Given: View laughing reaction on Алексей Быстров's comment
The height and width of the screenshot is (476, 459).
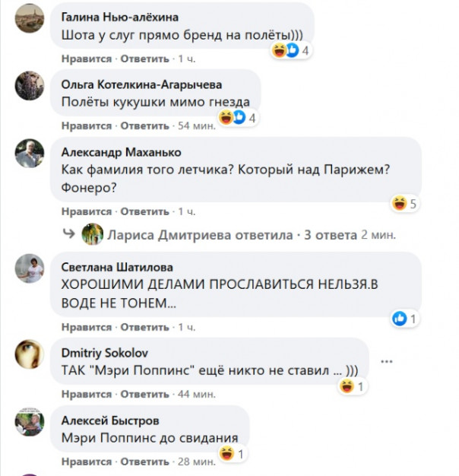Looking at the screenshot, I should tap(232, 454).
